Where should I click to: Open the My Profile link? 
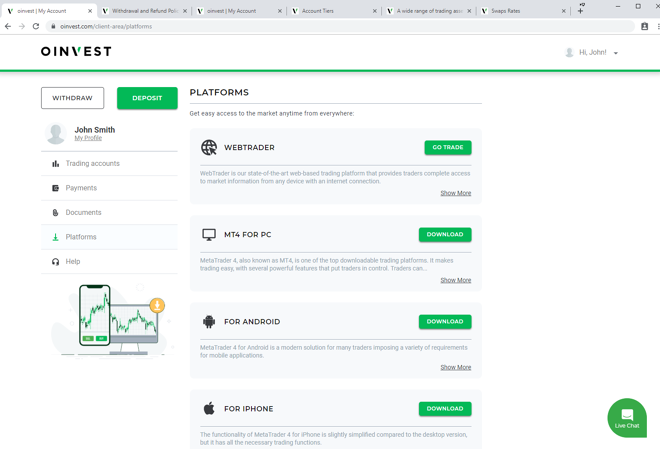click(x=88, y=138)
